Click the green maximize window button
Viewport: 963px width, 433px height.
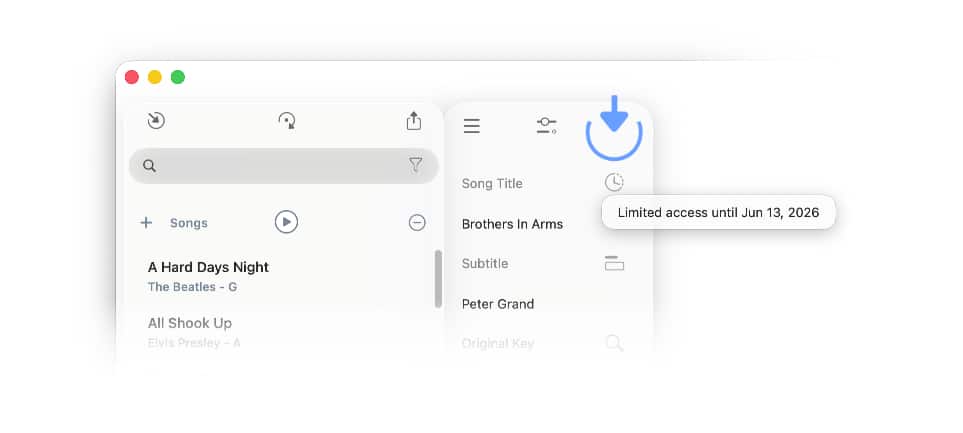point(177,77)
